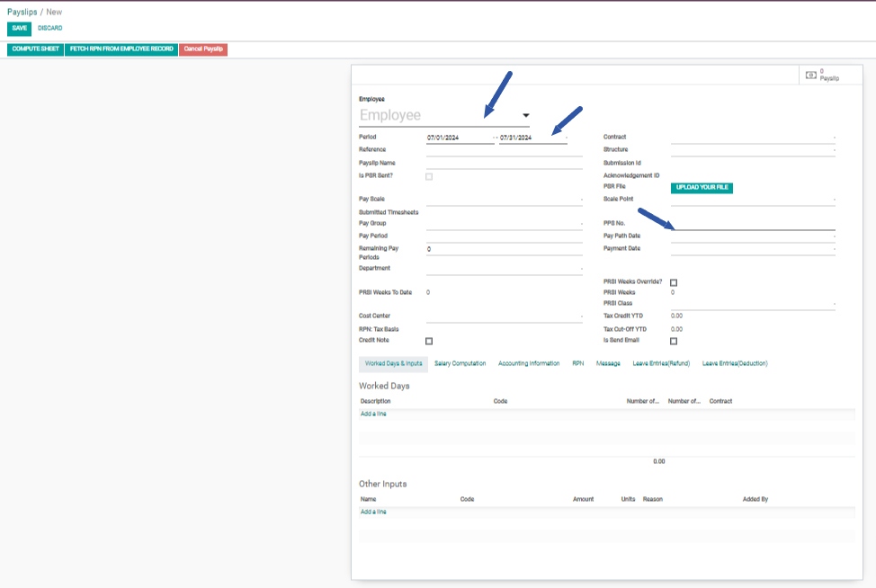The image size is (876, 588).
Task: Switch to the Salary Computation tab
Action: 460,364
